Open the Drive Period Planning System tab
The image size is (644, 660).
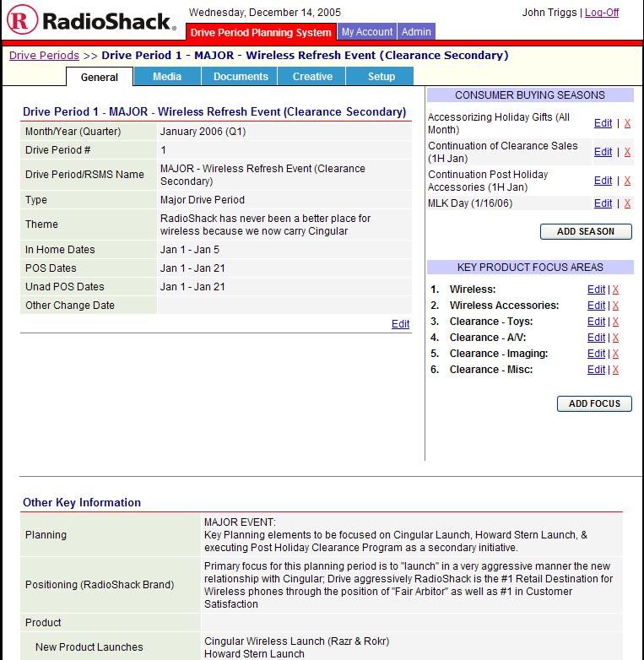point(261,32)
